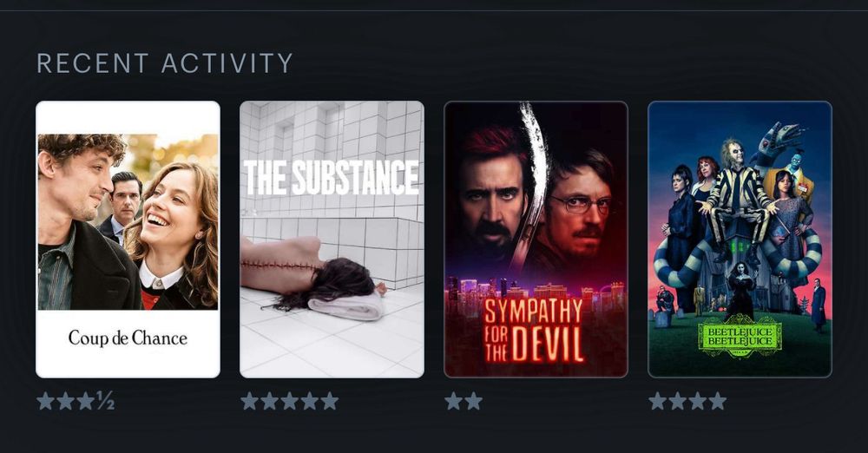Viewport: 868px width, 453px height.
Task: Click the first star under Coup de Chance
Action: [x=45, y=401]
